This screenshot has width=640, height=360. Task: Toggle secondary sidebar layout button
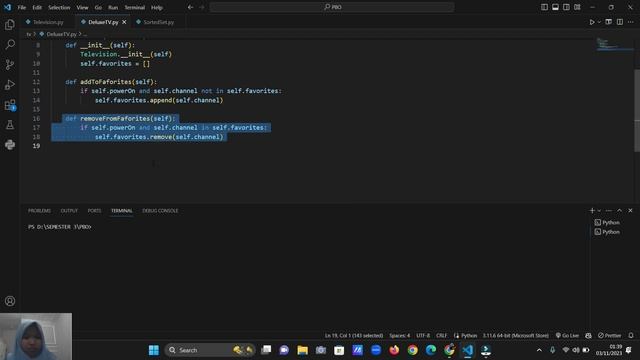coord(566,7)
